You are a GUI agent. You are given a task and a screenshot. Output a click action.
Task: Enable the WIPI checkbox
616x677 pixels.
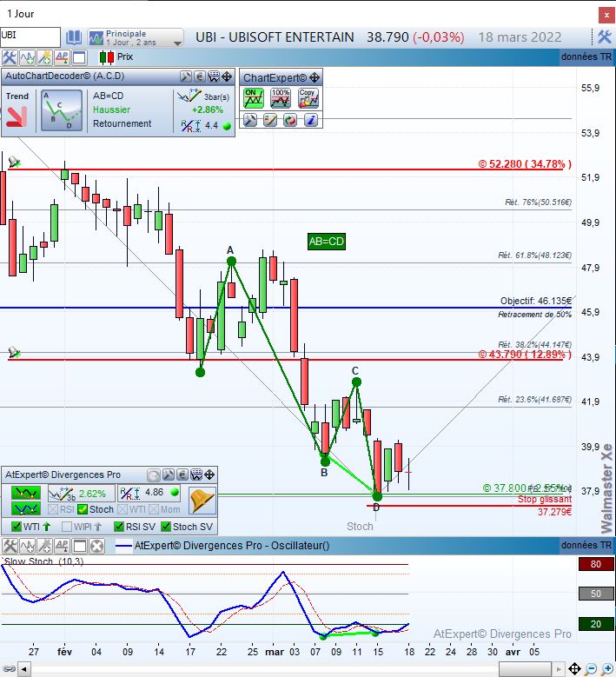[67, 527]
